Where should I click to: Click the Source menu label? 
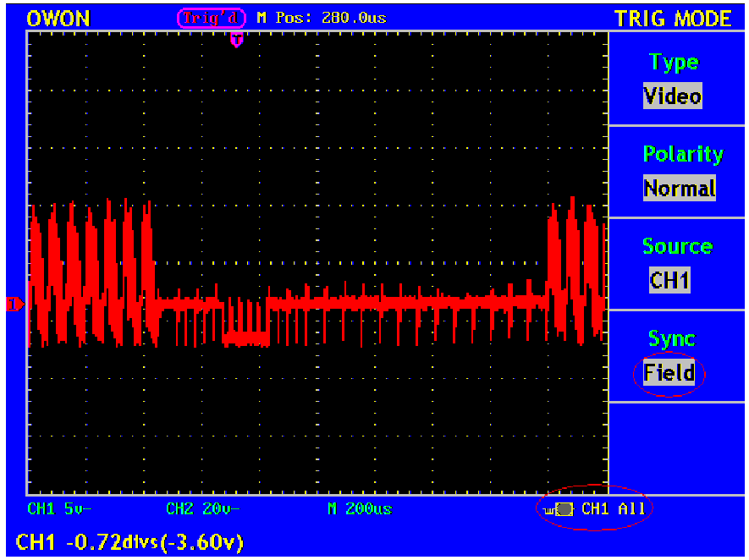click(x=677, y=246)
